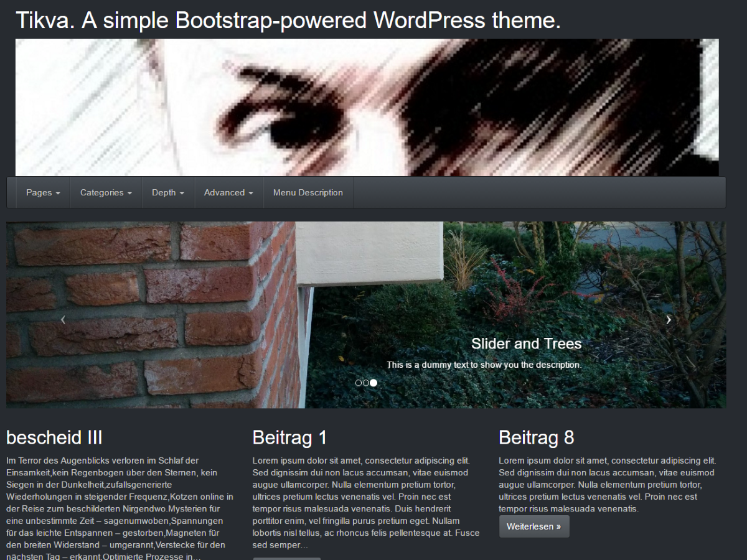
Task: Open the bescheid III post title link
Action: coord(55,437)
